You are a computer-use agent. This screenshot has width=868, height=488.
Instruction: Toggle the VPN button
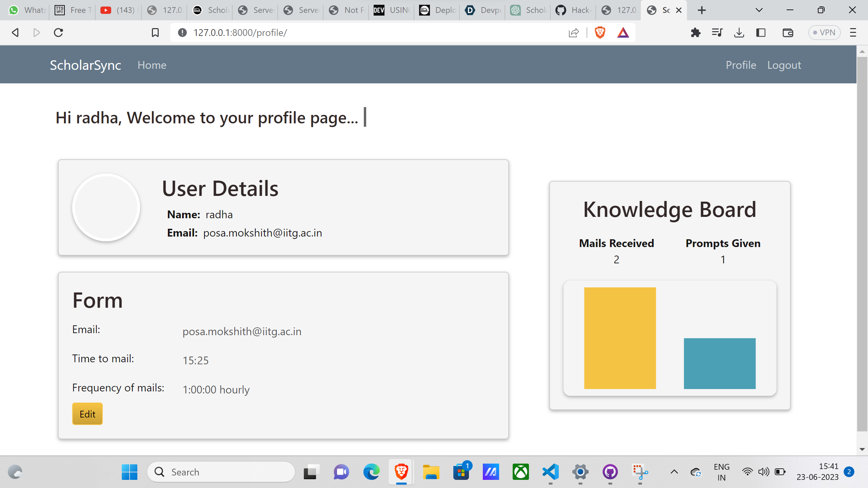click(824, 33)
